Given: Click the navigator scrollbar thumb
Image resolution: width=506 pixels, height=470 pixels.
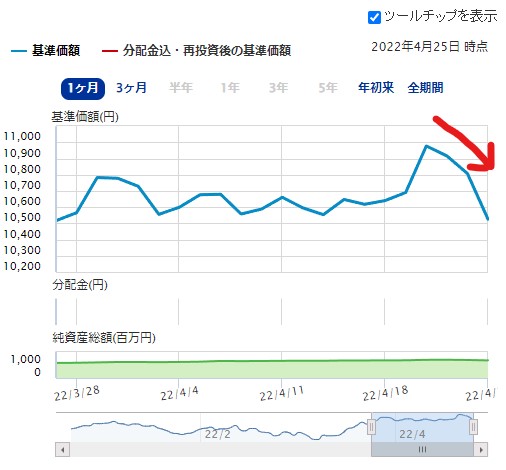Looking at the screenshot, I should coord(422,450).
